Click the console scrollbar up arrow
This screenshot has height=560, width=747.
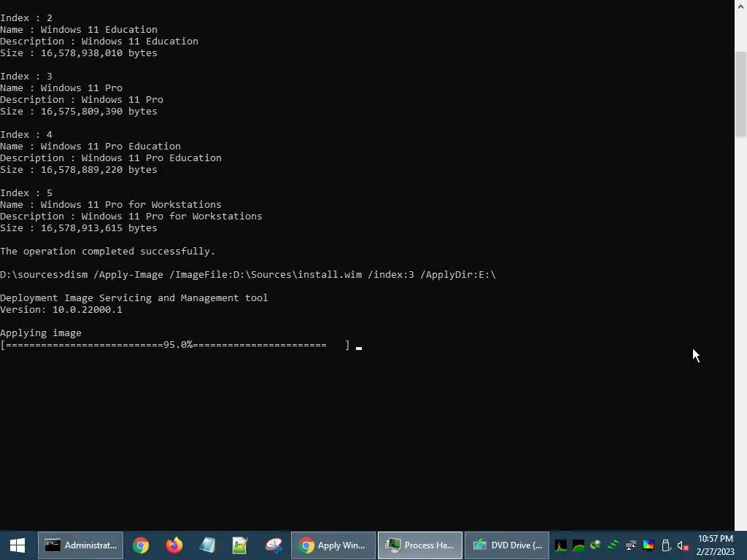point(741,5)
